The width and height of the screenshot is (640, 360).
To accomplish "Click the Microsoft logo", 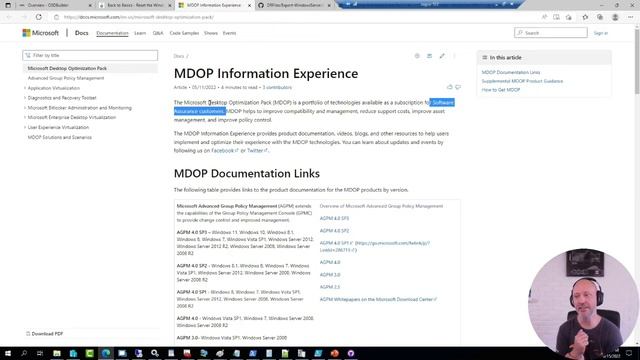I will click(40, 33).
